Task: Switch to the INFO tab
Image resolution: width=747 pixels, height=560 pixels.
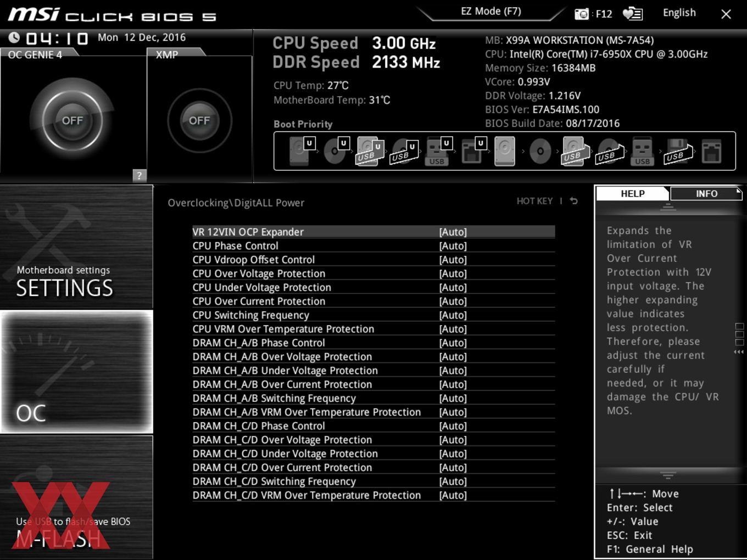Action: pos(706,193)
